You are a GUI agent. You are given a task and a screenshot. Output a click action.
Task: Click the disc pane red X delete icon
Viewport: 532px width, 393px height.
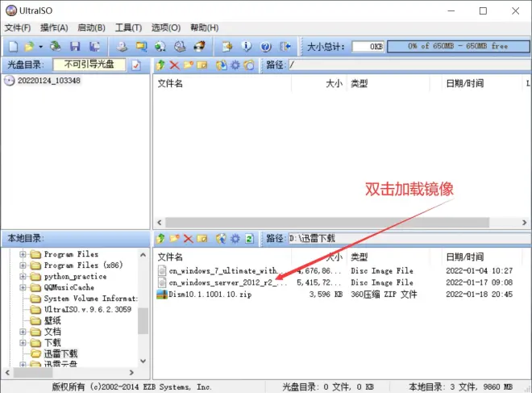coord(174,65)
